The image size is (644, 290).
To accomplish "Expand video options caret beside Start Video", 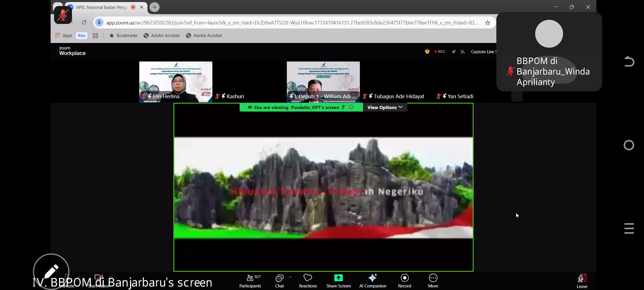I will pos(111,277).
